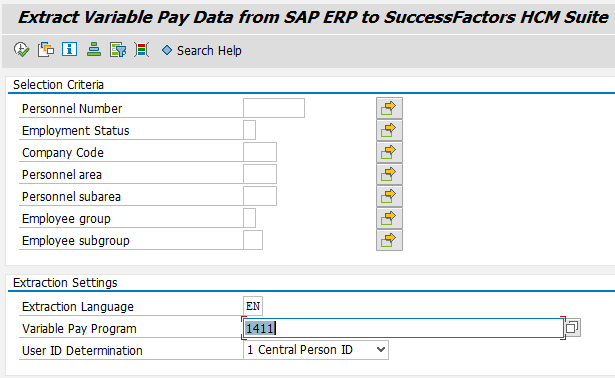Open multiple selection for Employment Status
The width and height of the screenshot is (615, 378).
pyautogui.click(x=389, y=130)
